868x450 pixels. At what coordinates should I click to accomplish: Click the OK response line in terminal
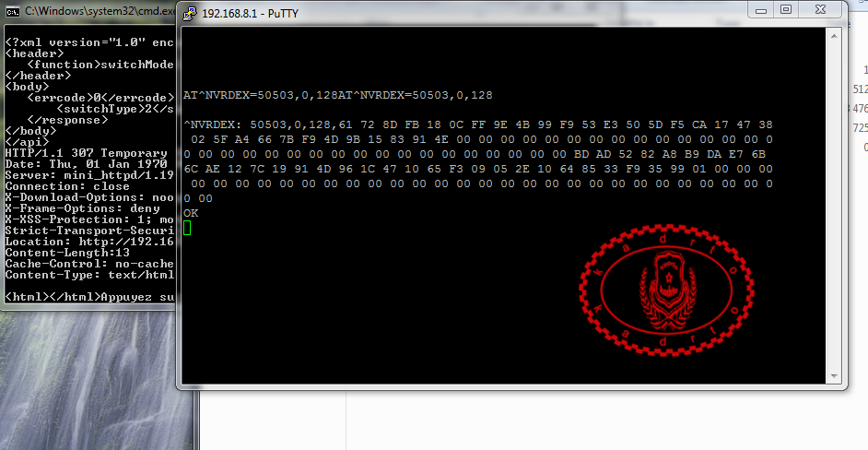pos(191,213)
